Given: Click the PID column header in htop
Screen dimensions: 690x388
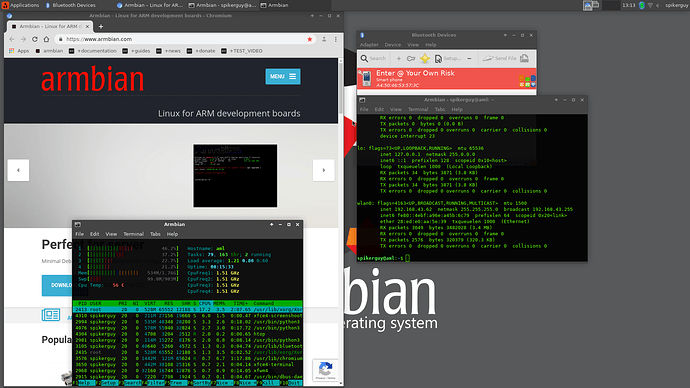Looking at the screenshot, I should click(82, 304).
